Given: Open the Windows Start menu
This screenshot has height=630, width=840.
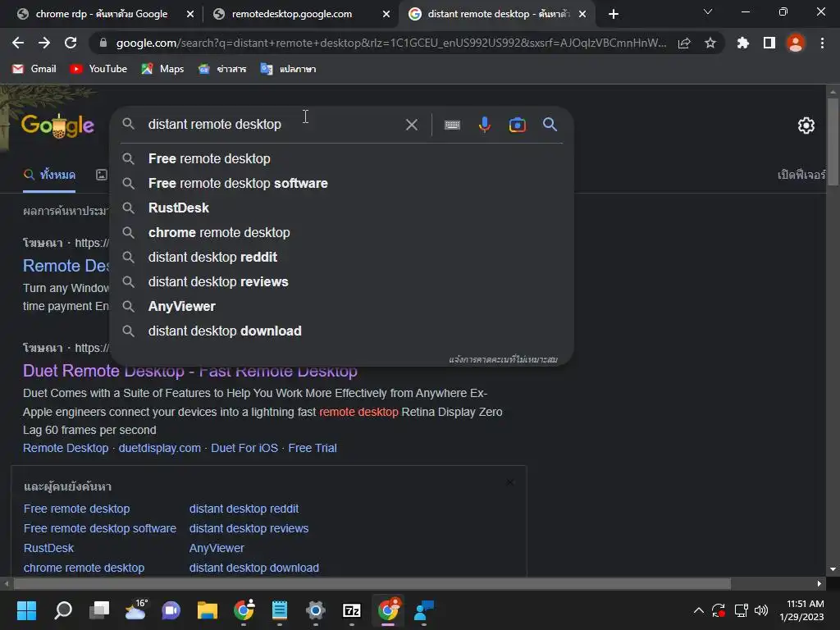Looking at the screenshot, I should (x=26, y=610).
